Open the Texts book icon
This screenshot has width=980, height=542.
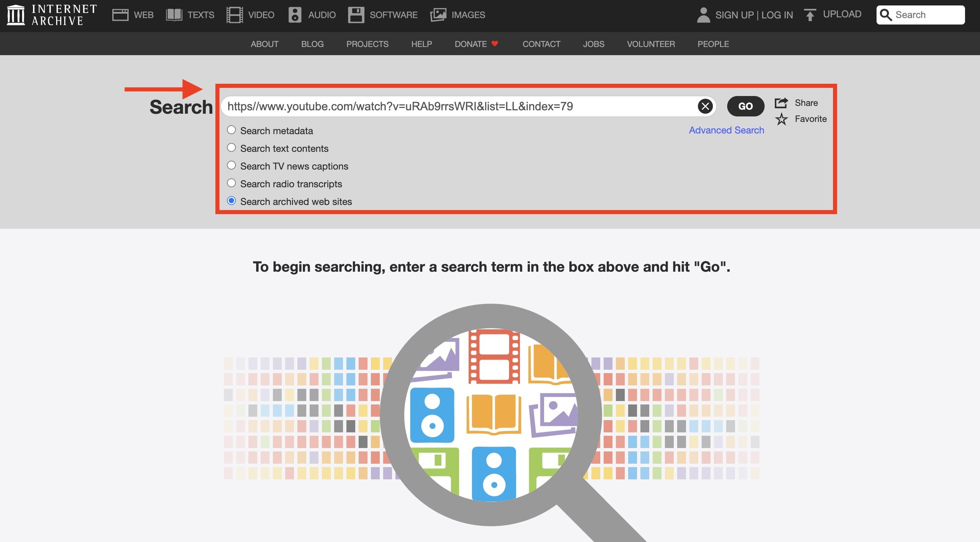coord(174,15)
